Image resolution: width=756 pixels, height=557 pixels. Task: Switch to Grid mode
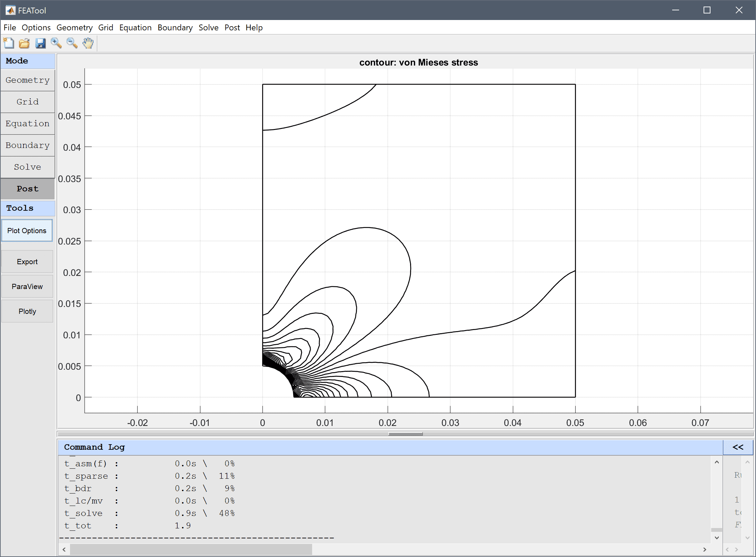(x=28, y=102)
